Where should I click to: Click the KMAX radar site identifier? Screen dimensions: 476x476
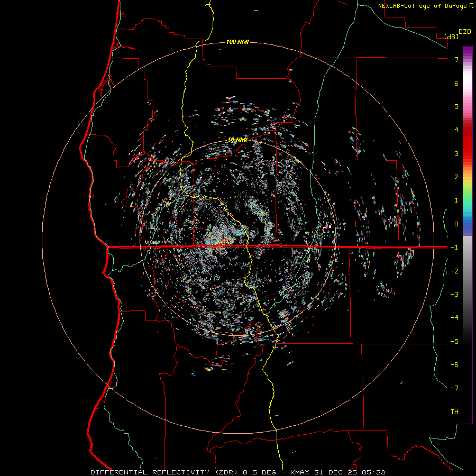[x=300, y=472]
